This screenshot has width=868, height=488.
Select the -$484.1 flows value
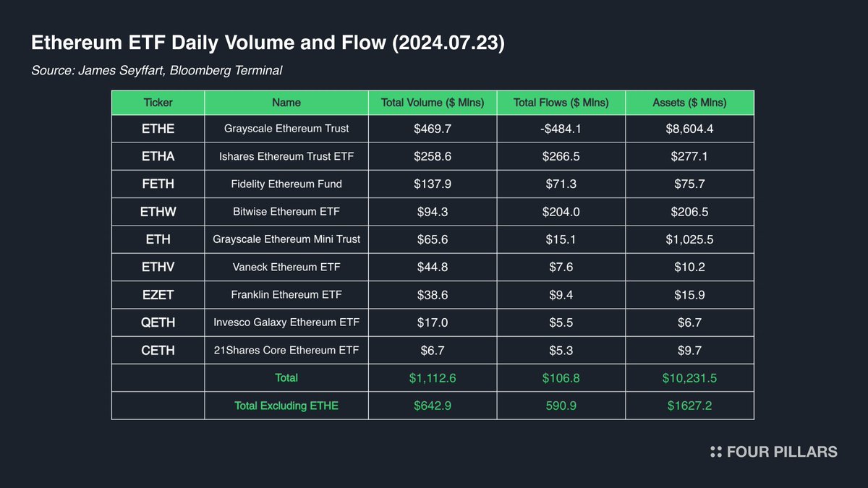(561, 129)
